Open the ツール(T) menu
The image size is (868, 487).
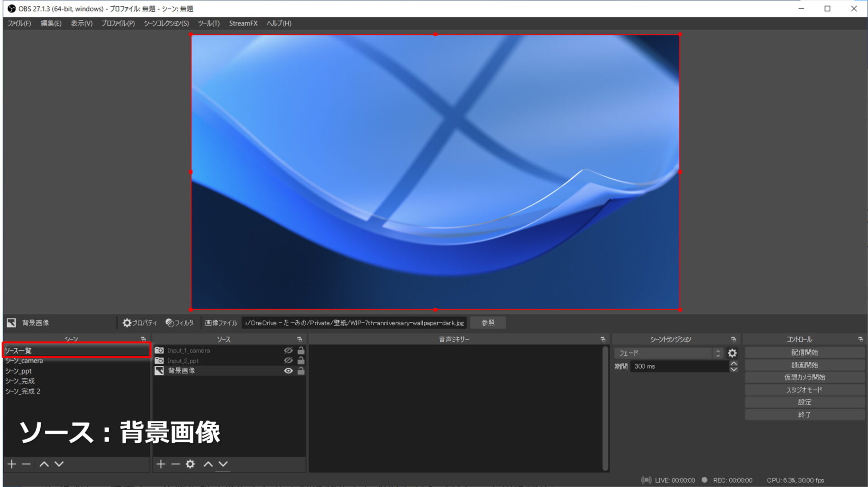(208, 23)
